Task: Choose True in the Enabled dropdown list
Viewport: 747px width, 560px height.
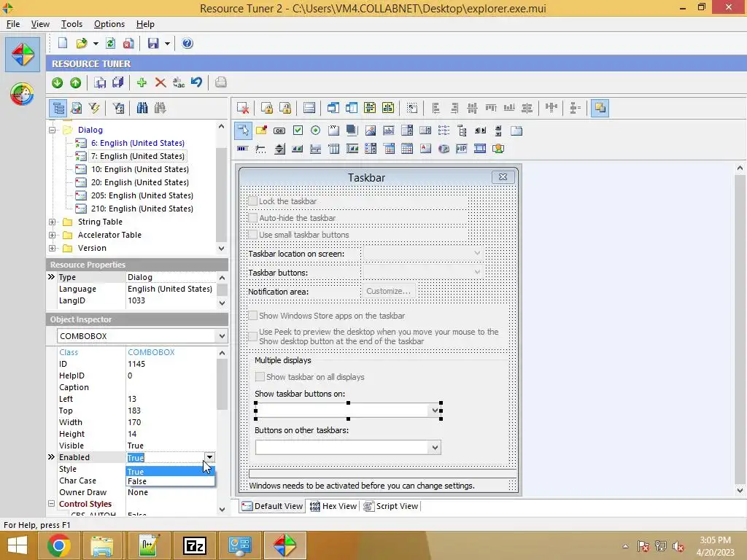Action: click(x=171, y=472)
